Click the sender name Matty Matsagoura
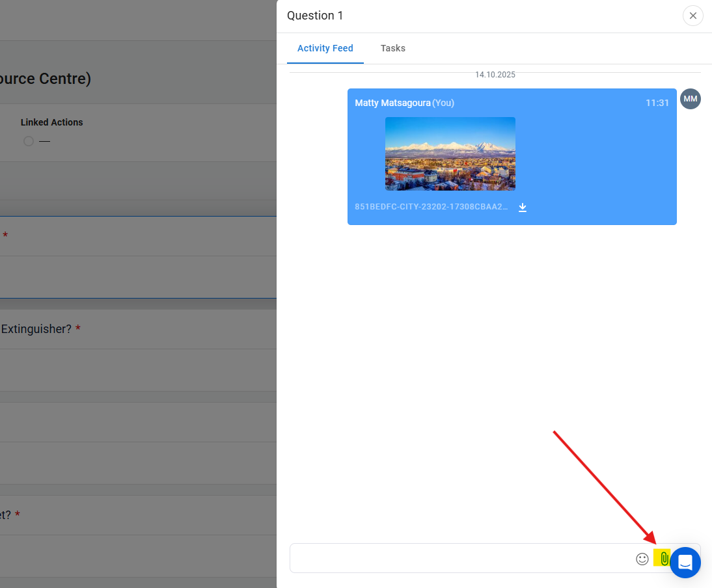This screenshot has height=588, width=712. click(x=392, y=103)
